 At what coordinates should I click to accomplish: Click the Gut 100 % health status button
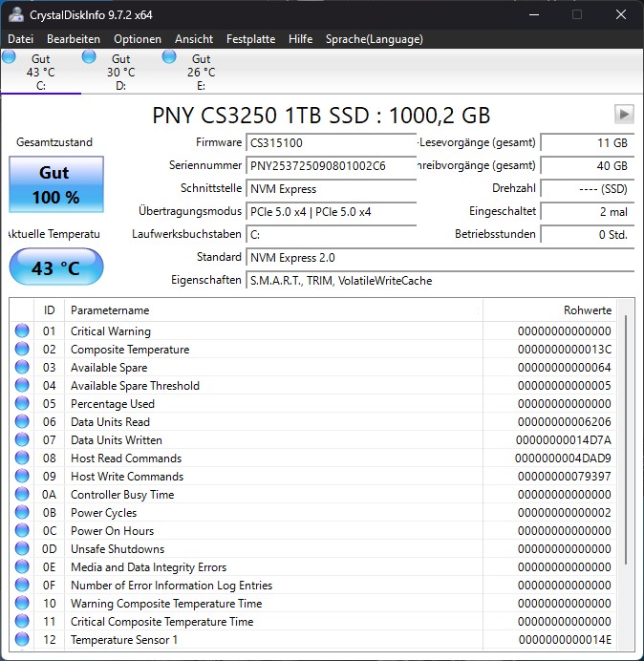pos(54,185)
